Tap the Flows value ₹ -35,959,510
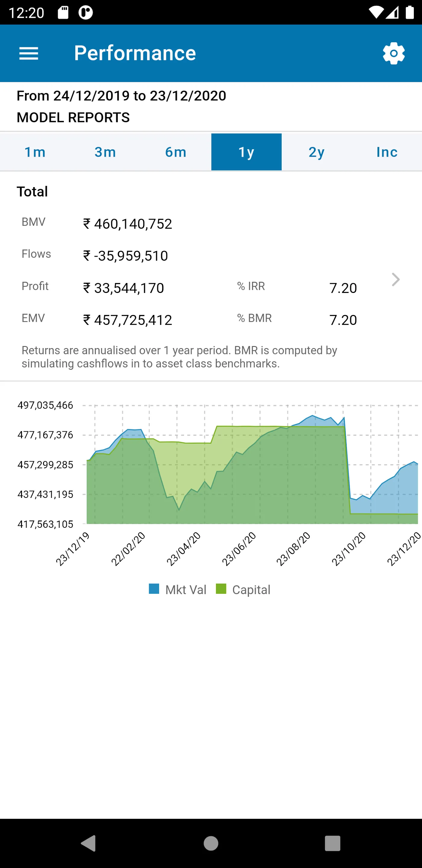Screen dimensions: 422x868 pos(126,256)
